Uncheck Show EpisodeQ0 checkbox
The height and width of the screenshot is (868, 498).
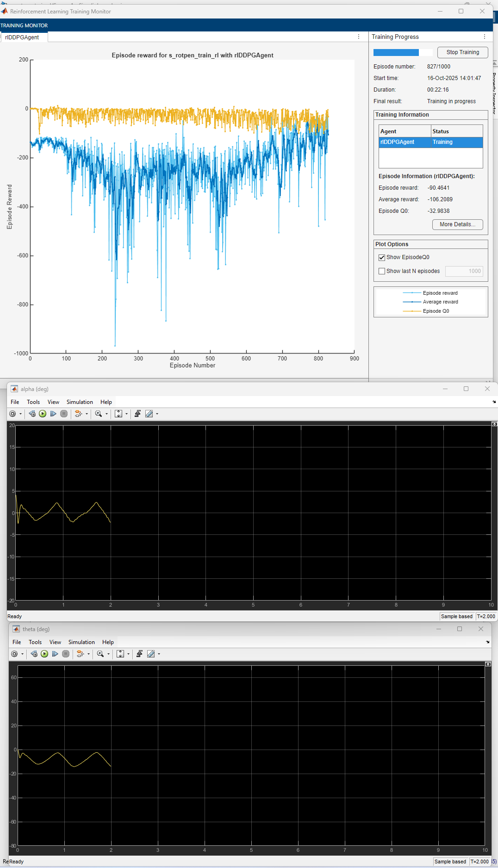click(382, 258)
